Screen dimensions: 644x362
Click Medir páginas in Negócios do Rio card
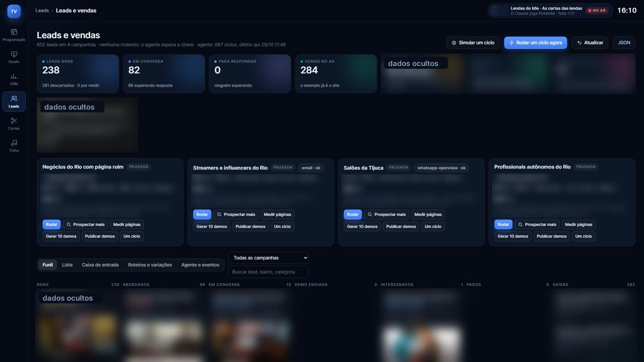(127, 225)
